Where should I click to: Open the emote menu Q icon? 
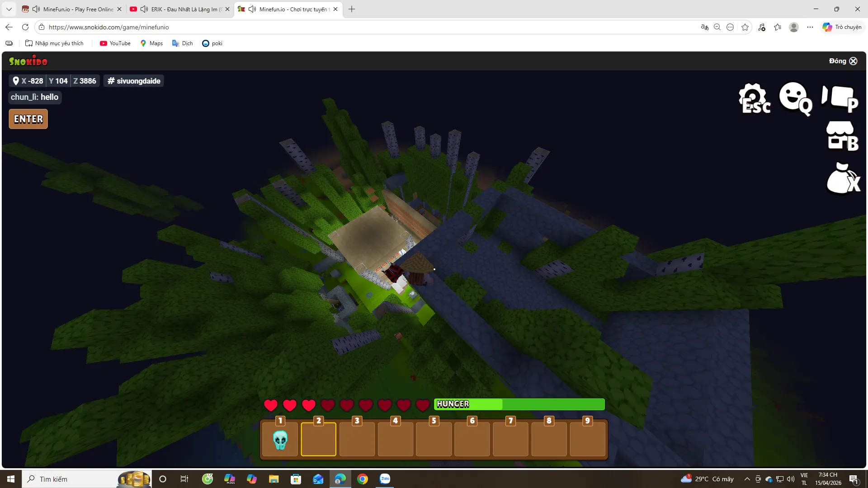pos(796,98)
